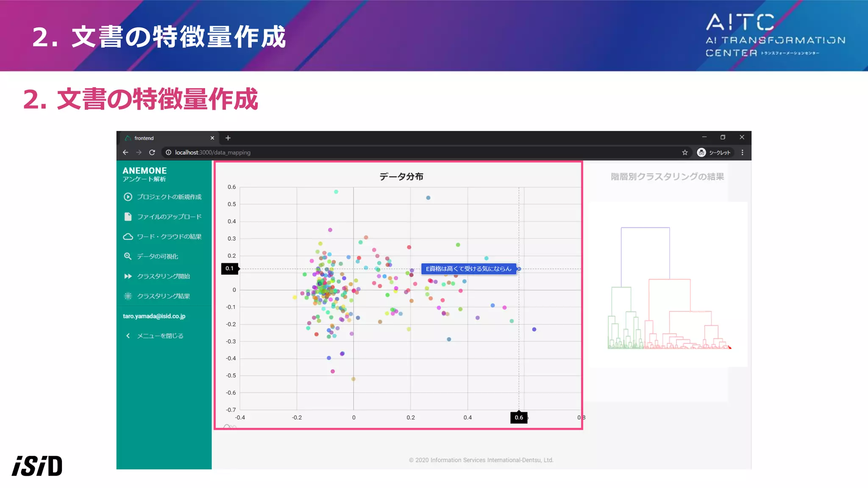Click the localhost:3000/data_mapping address bar

click(x=427, y=152)
